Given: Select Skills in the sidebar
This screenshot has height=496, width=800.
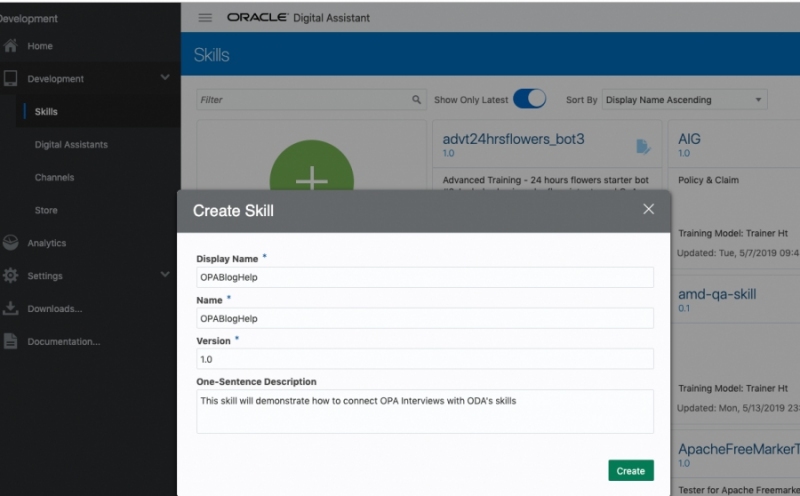Looking at the screenshot, I should [x=46, y=112].
